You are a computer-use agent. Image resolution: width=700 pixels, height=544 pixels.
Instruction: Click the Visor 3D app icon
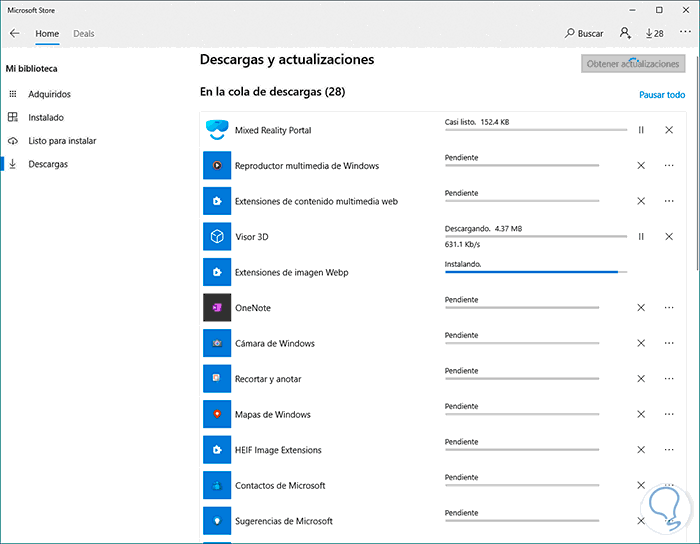click(x=217, y=237)
